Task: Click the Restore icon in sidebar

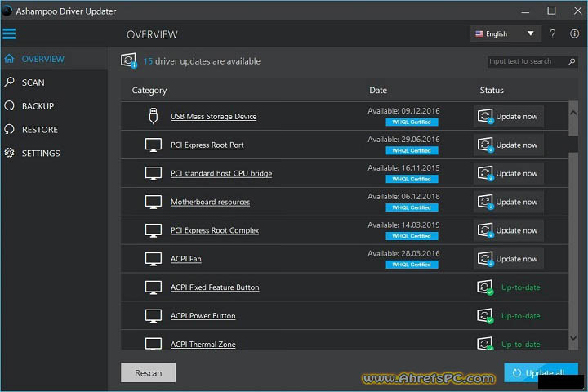Action: click(9, 129)
